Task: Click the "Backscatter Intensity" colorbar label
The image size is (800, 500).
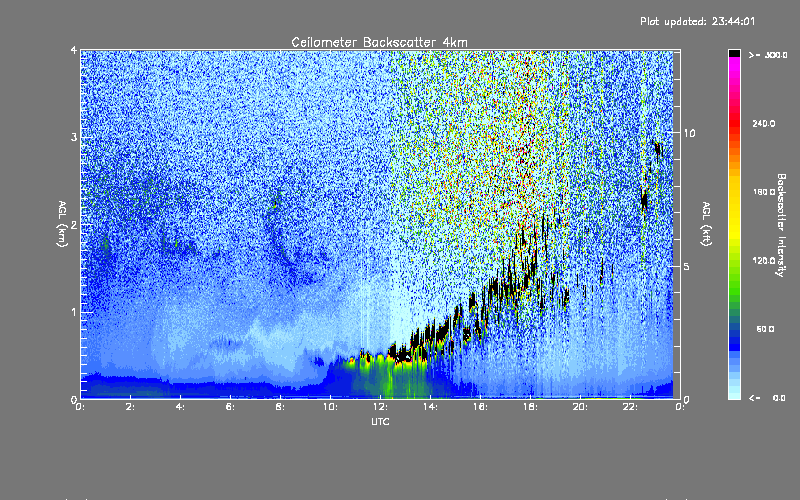Action: (x=781, y=225)
